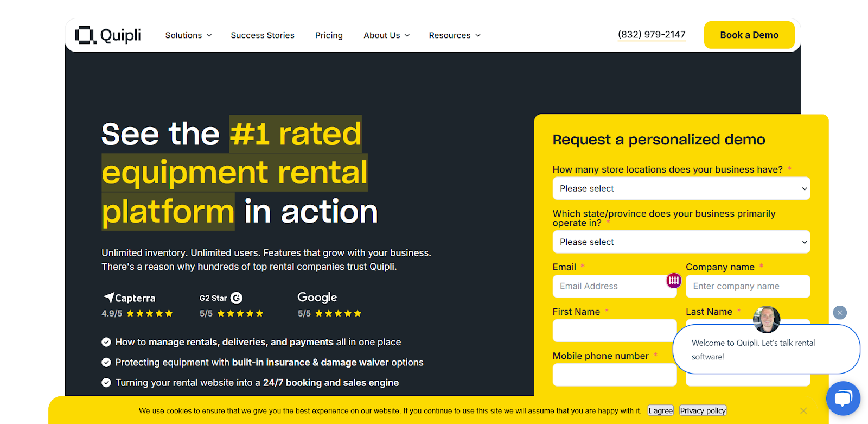Expand the Solutions chevron arrow
Image resolution: width=868 pixels, height=424 pixels.
click(209, 35)
